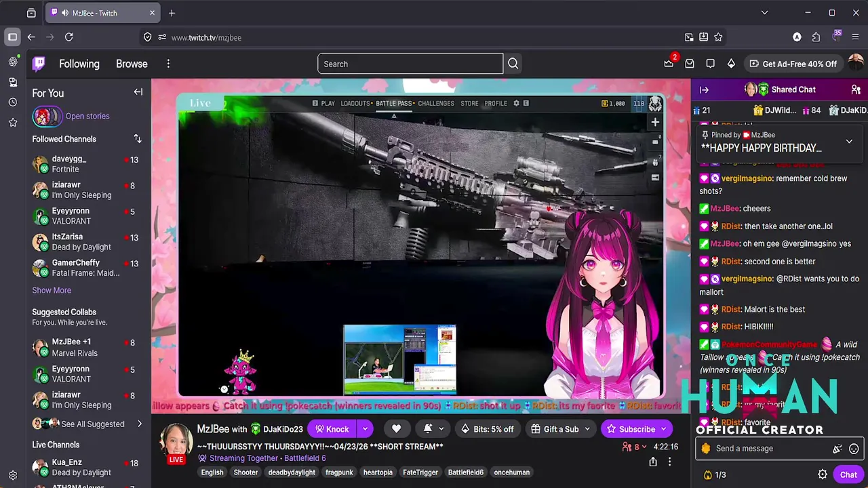The width and height of the screenshot is (868, 488).
Task: Mute the MzJBee Twitch tab audio
Action: [65, 13]
